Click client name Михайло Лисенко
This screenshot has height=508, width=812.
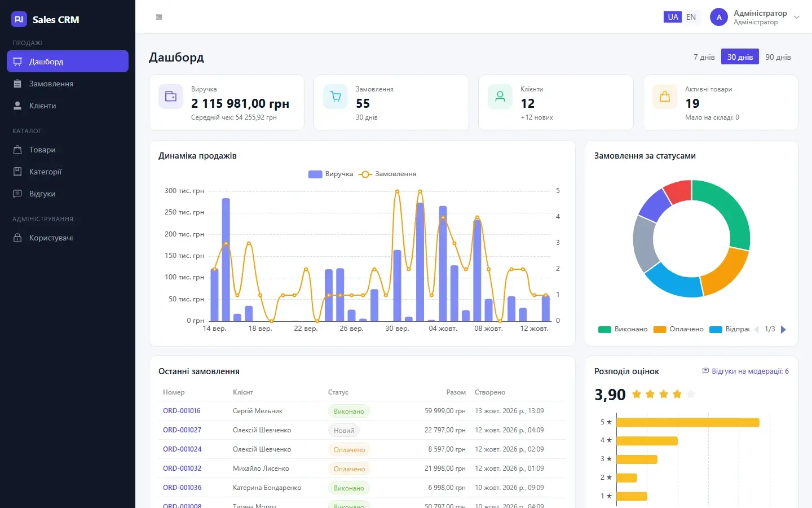point(261,468)
